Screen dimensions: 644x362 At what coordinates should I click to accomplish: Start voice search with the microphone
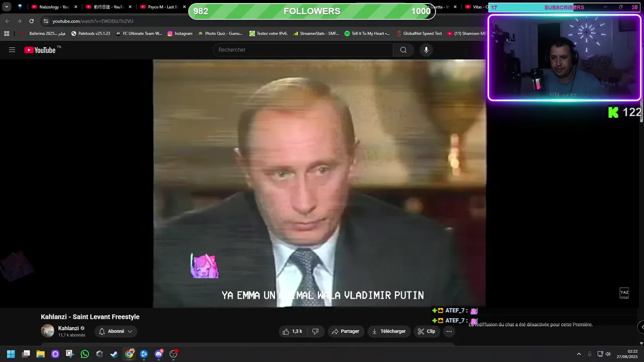[426, 50]
